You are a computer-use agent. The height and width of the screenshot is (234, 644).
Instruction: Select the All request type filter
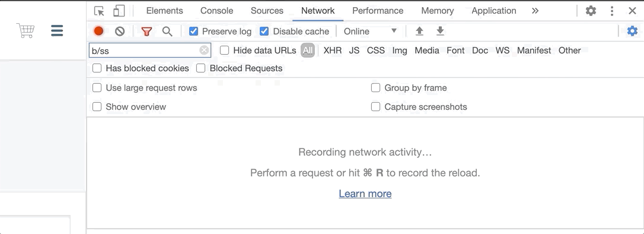click(x=308, y=50)
